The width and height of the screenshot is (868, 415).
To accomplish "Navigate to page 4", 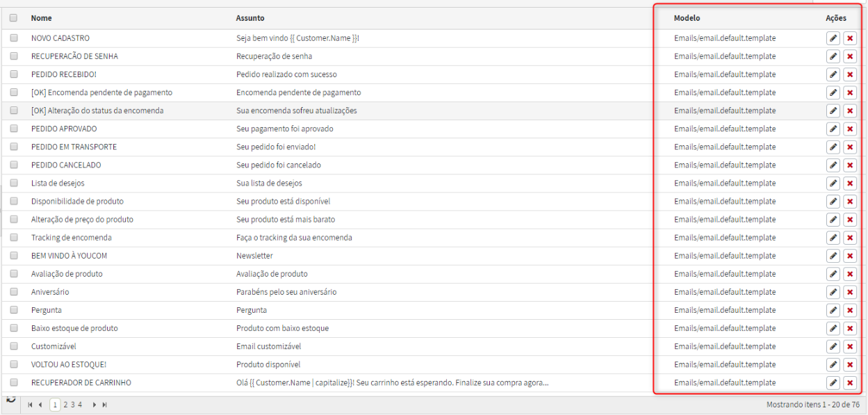I will (80, 405).
